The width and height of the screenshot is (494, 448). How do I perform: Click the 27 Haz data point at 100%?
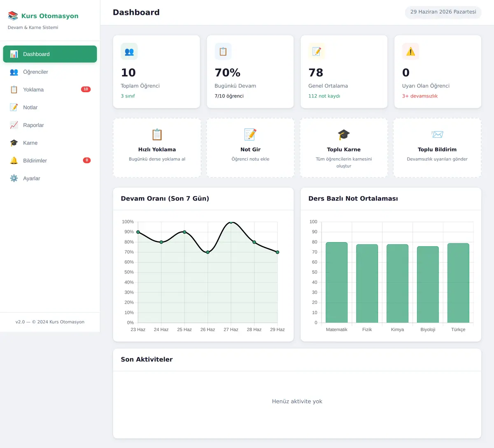[x=231, y=222]
